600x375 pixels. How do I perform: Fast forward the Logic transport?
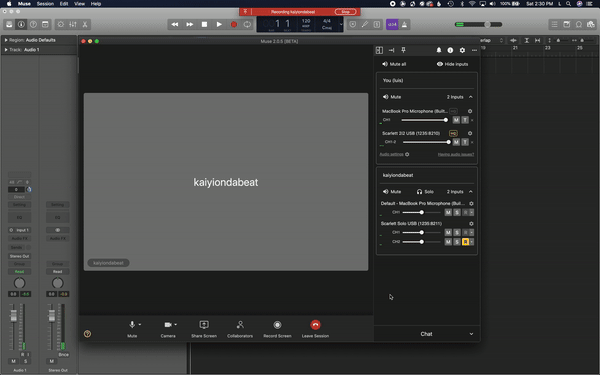click(189, 24)
